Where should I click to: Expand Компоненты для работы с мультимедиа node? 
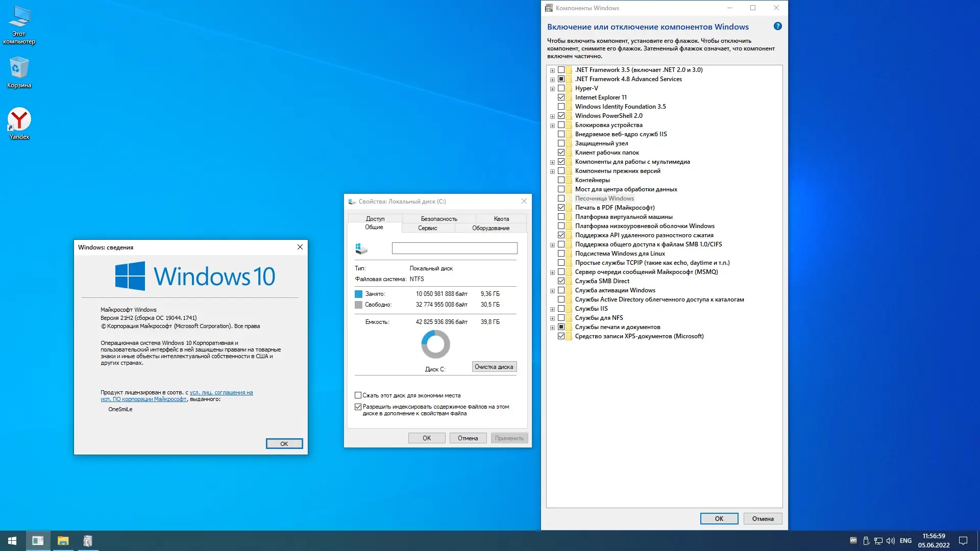coord(552,162)
